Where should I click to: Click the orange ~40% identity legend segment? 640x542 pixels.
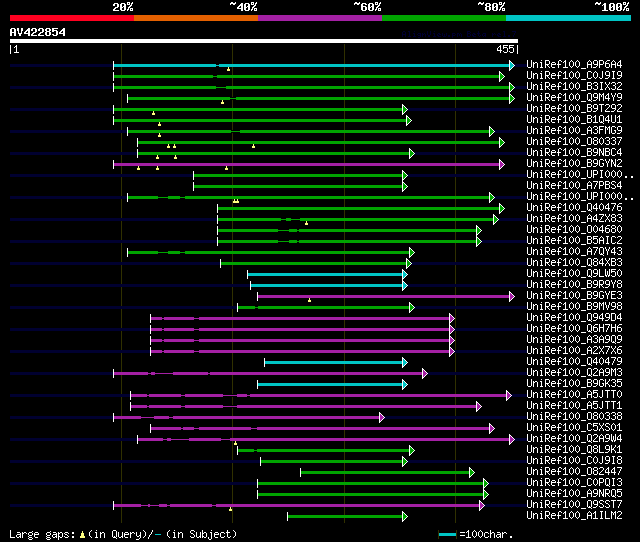[196, 18]
